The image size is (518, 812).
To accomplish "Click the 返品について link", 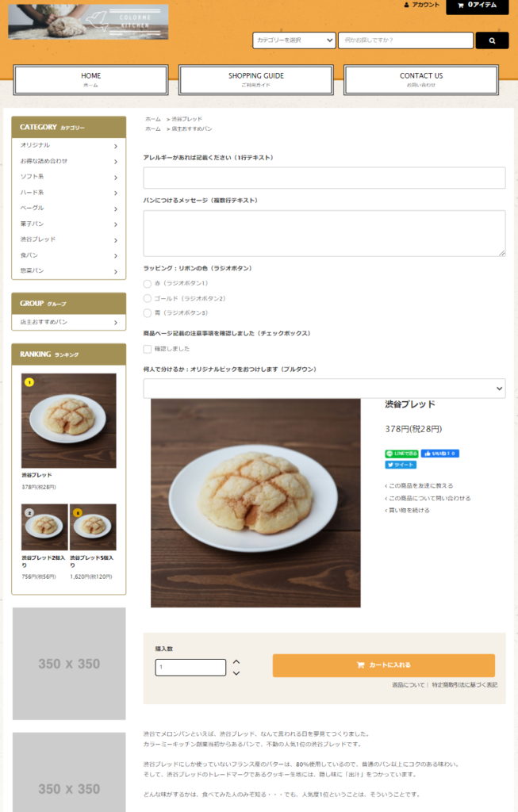I will (x=409, y=685).
